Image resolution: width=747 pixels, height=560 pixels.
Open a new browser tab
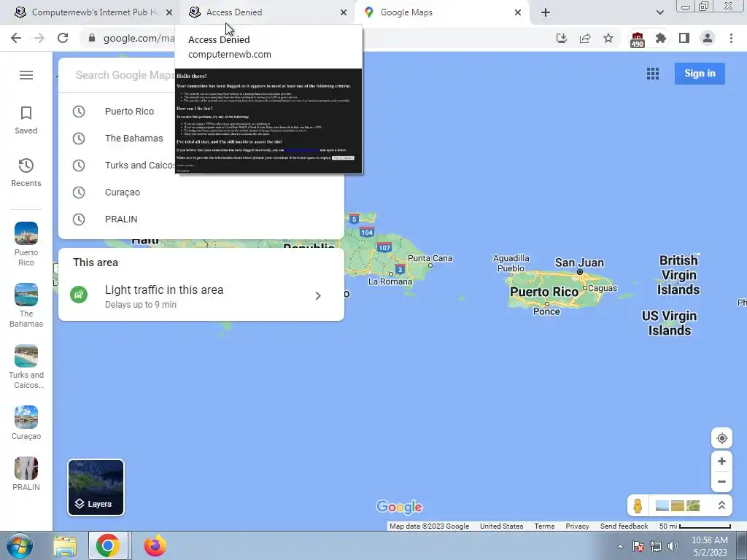[546, 12]
